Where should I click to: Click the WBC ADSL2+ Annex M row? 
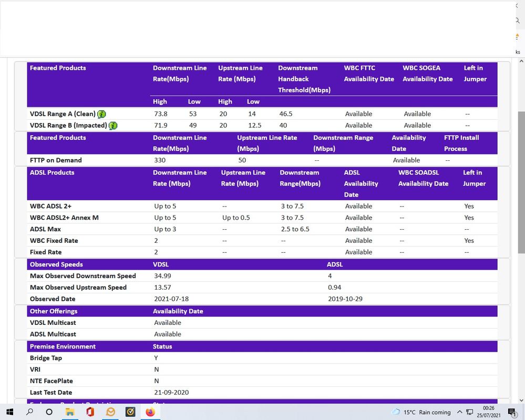(x=64, y=218)
